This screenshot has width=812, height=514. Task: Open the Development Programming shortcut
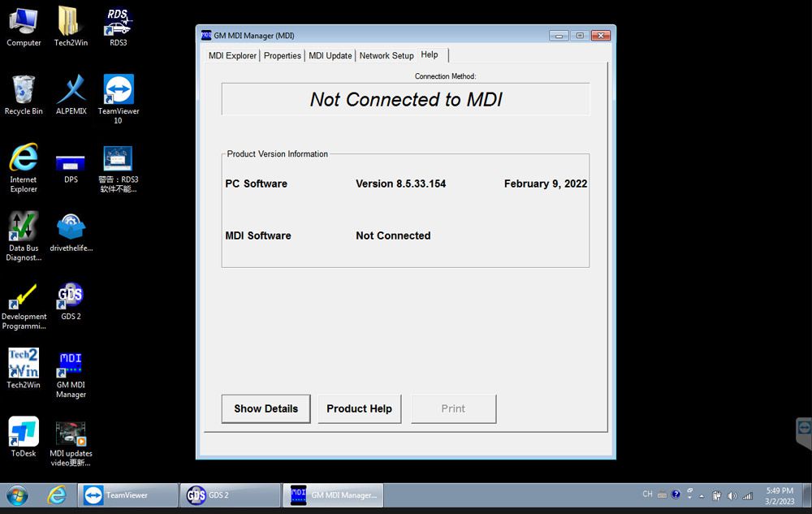(x=23, y=296)
